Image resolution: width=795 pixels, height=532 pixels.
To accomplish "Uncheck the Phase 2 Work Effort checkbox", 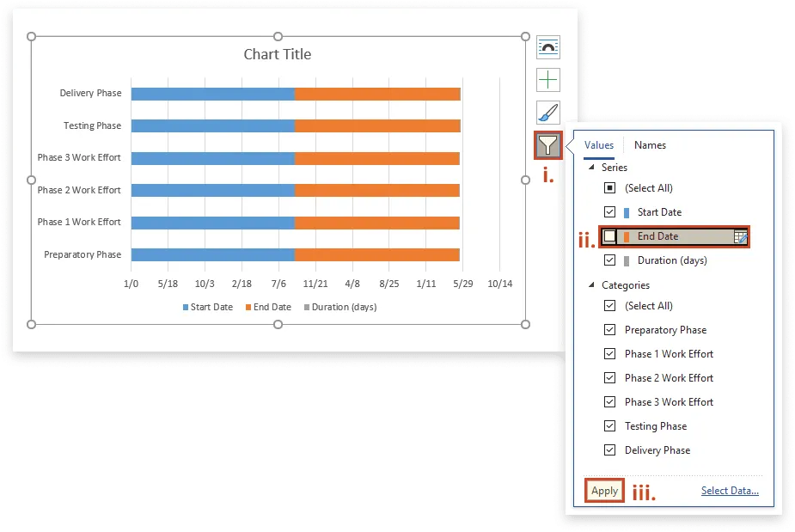I will pos(610,378).
